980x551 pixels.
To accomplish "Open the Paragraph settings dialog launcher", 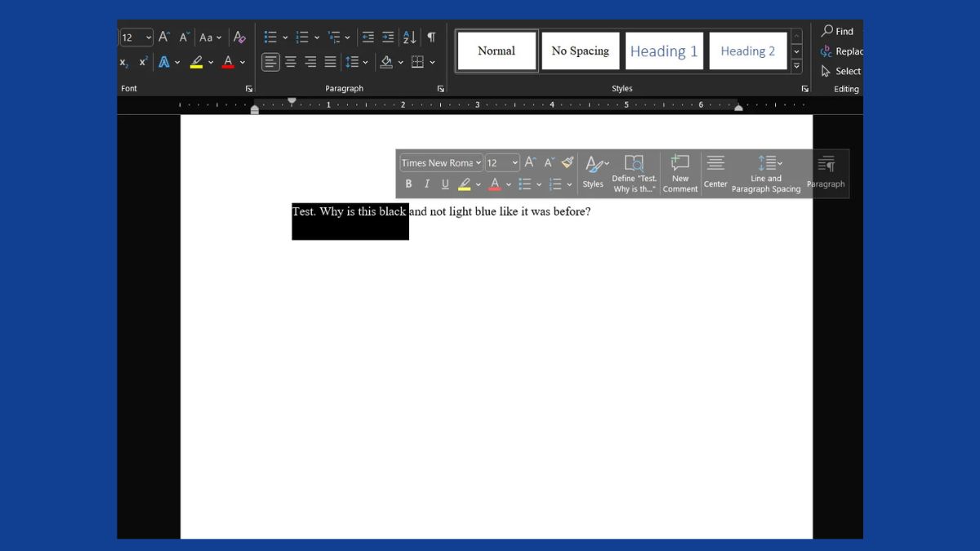I will 440,89.
